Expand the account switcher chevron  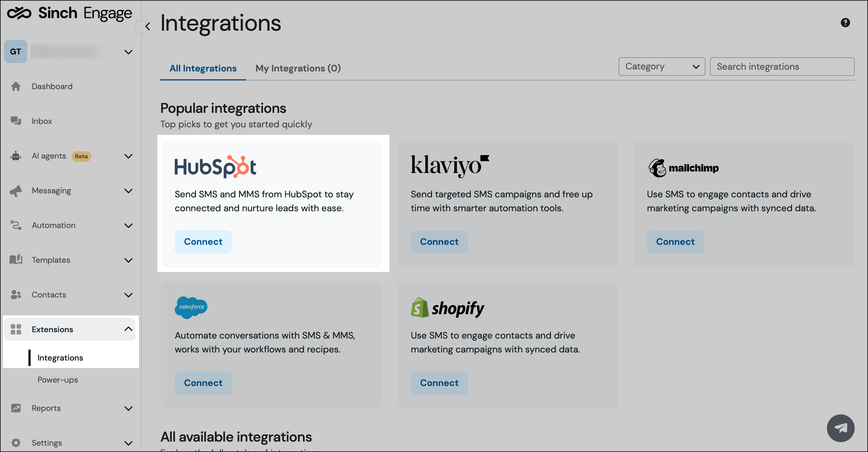click(128, 52)
